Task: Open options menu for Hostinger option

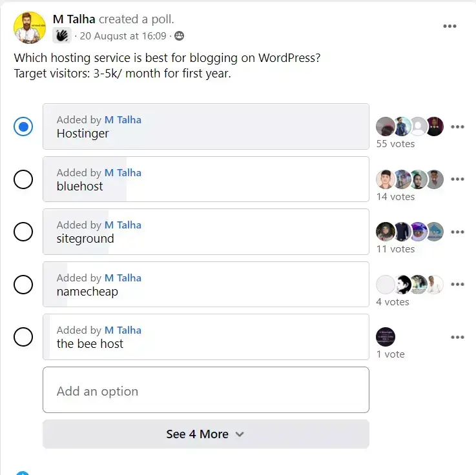Action: pos(457,127)
